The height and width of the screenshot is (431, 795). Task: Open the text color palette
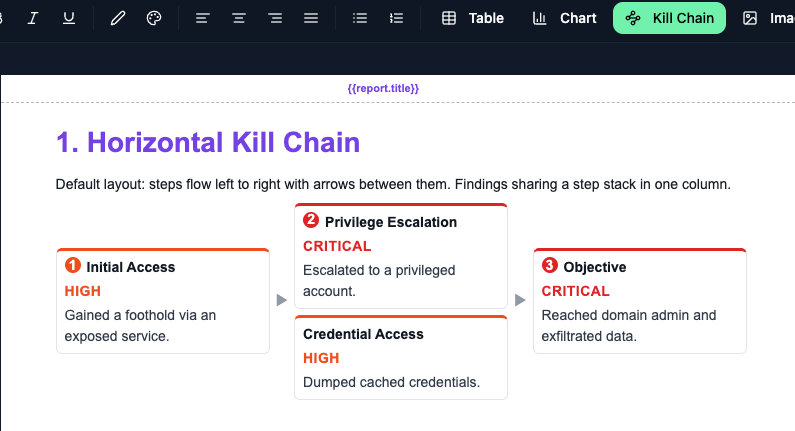tap(154, 18)
